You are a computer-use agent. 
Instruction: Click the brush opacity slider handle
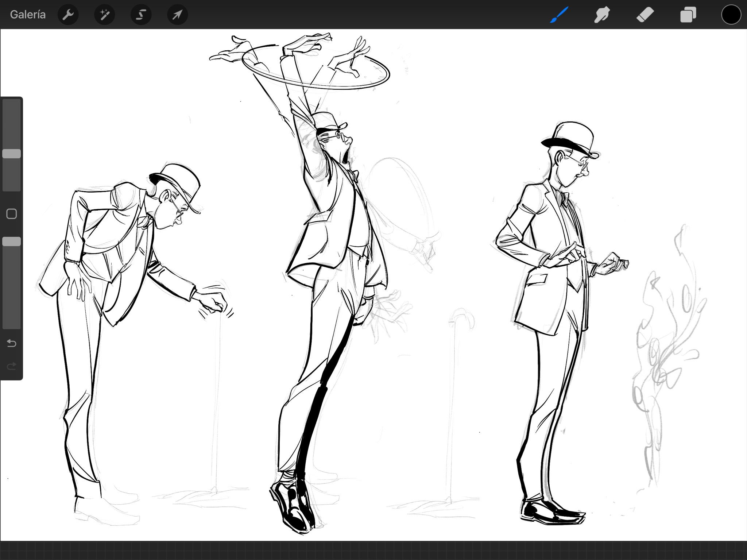[12, 242]
